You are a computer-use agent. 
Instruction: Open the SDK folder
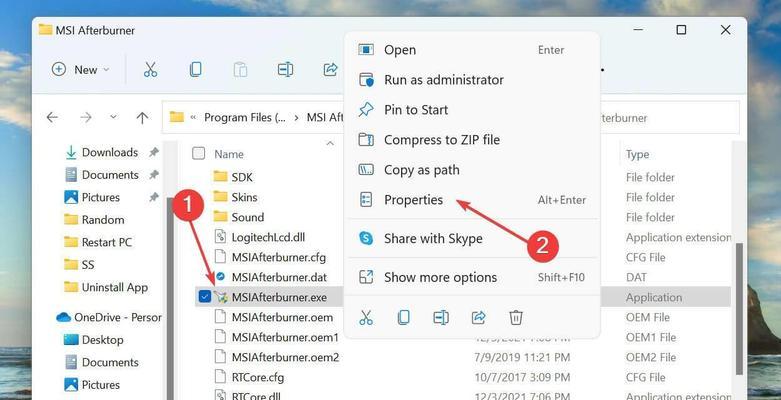click(x=242, y=177)
